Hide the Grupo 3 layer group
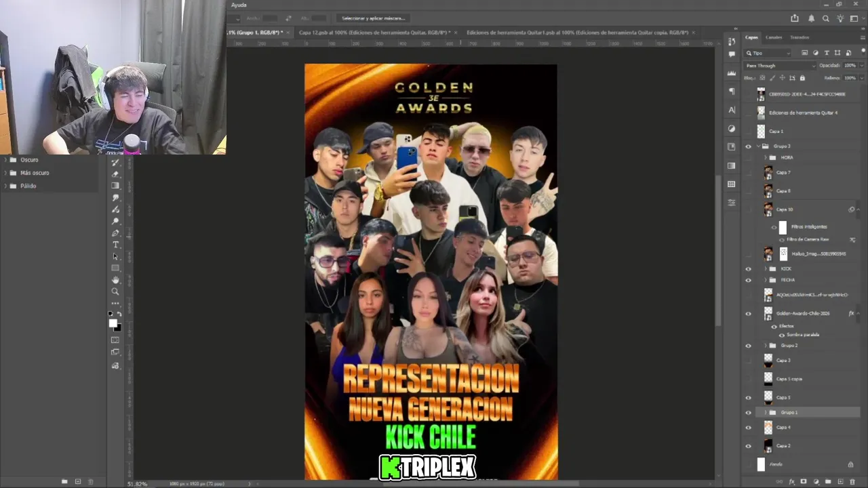 pyautogui.click(x=749, y=146)
